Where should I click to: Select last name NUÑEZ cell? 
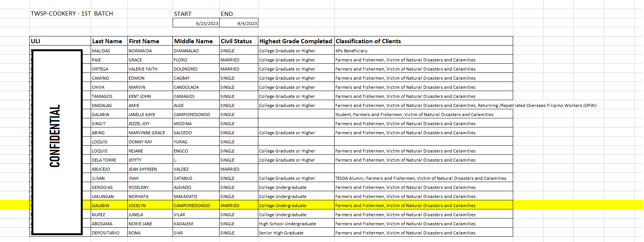click(109, 214)
